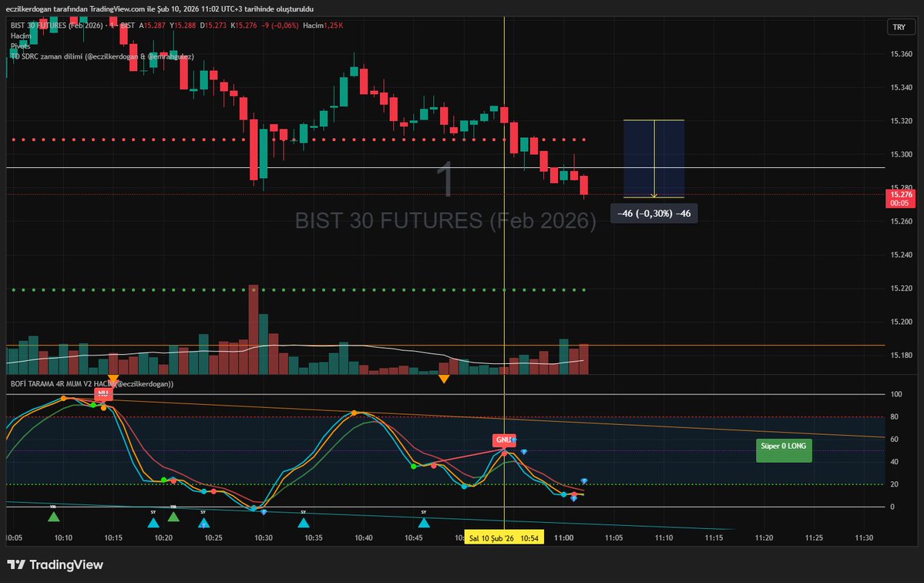Click the -46 (-0,30%) measurement label
Image resolution: width=924 pixels, height=583 pixels.
click(654, 214)
